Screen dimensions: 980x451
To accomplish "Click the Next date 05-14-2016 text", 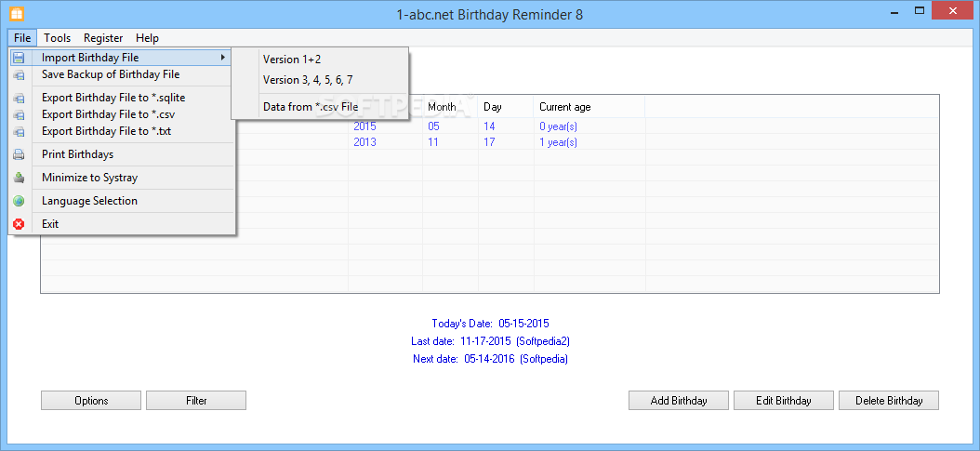I will pos(491,359).
